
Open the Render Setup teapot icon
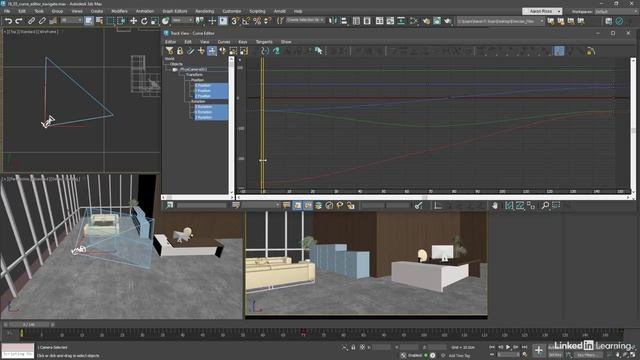pyautogui.click(x=426, y=21)
